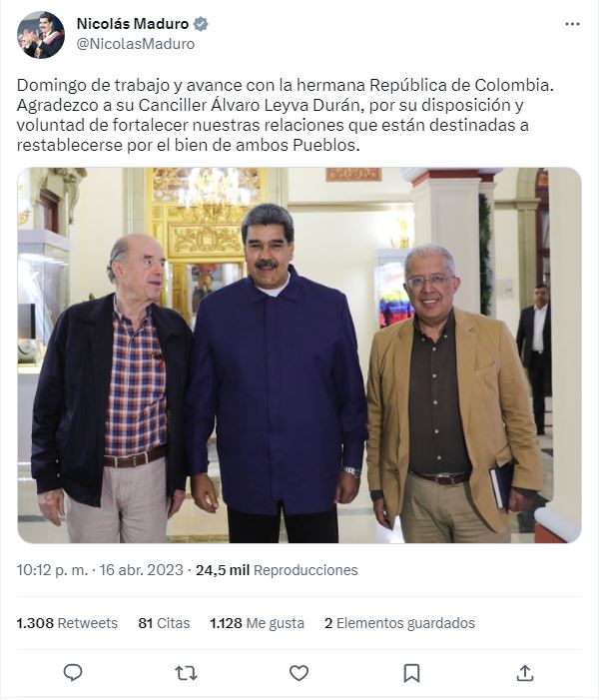Click the tweet text about Colombia

(x=285, y=115)
